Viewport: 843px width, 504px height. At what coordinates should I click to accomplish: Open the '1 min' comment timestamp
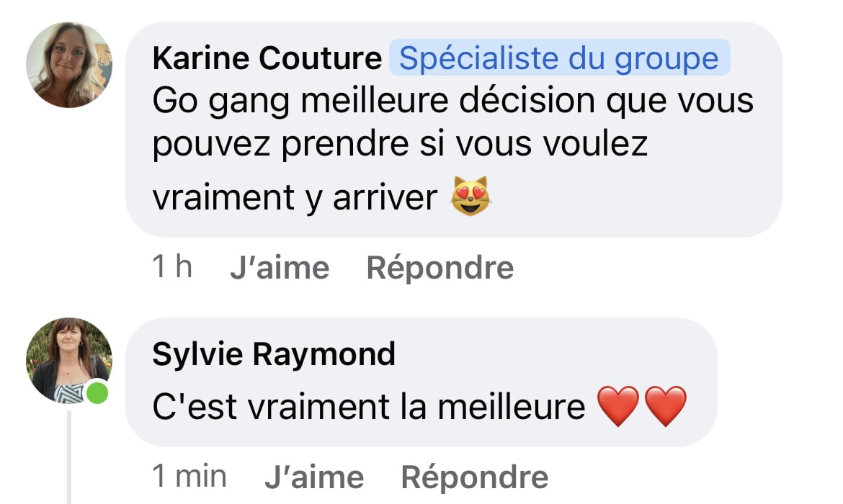[189, 477]
